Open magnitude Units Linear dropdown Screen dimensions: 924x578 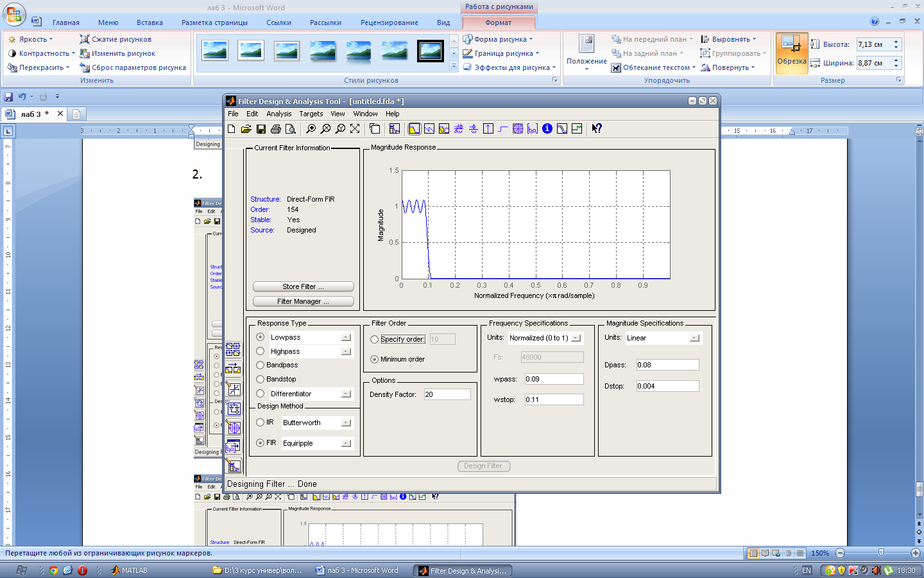(695, 338)
